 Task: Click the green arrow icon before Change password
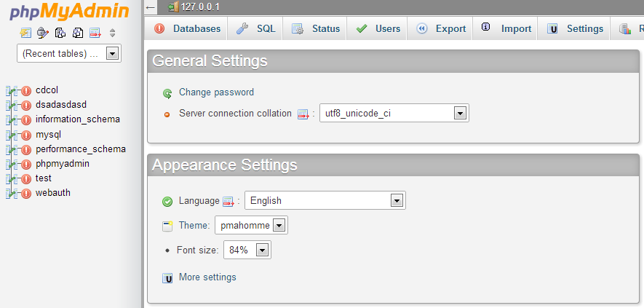[x=167, y=93]
